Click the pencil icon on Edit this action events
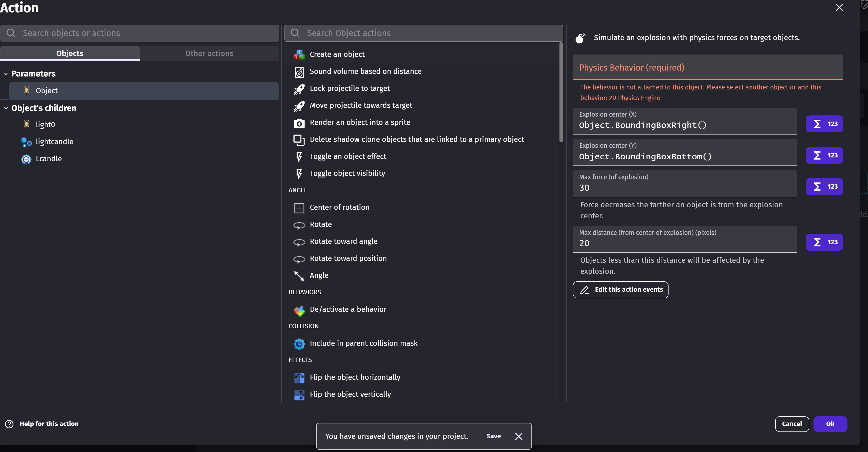 [585, 290]
